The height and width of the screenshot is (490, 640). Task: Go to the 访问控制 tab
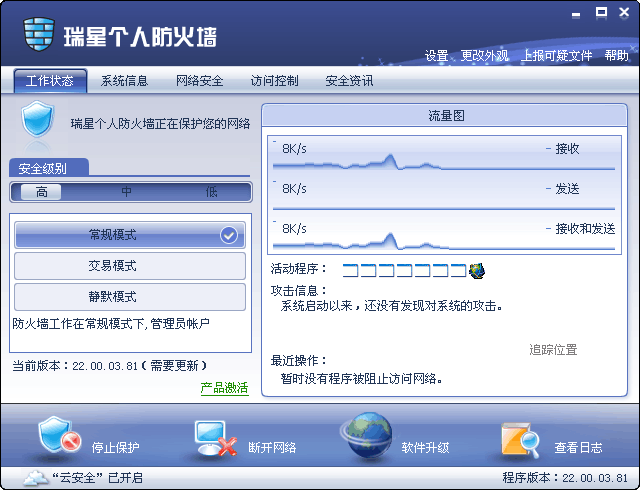[x=274, y=81]
